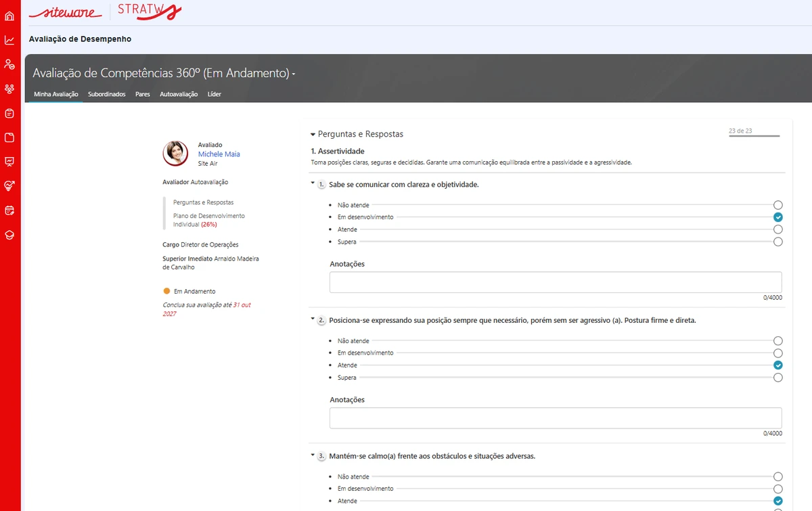Viewport: 812px width, 511px height.
Task: Open the hierarchy tree icon in sidebar
Action: tap(9, 89)
